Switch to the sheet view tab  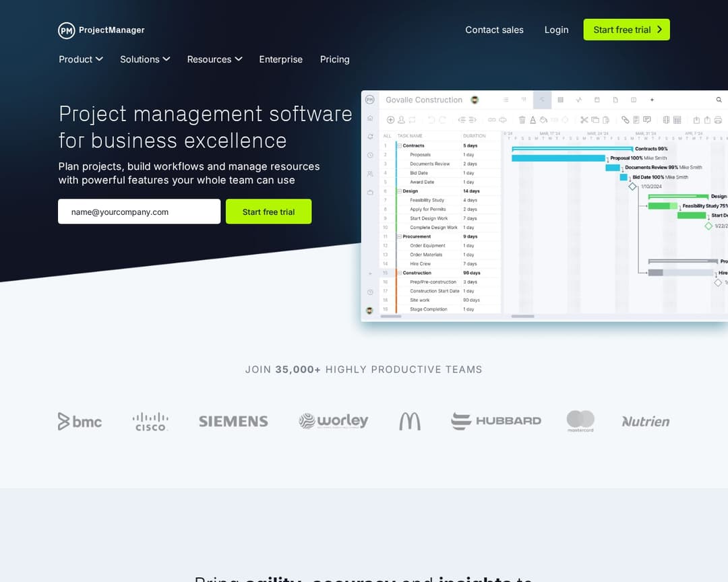click(560, 100)
